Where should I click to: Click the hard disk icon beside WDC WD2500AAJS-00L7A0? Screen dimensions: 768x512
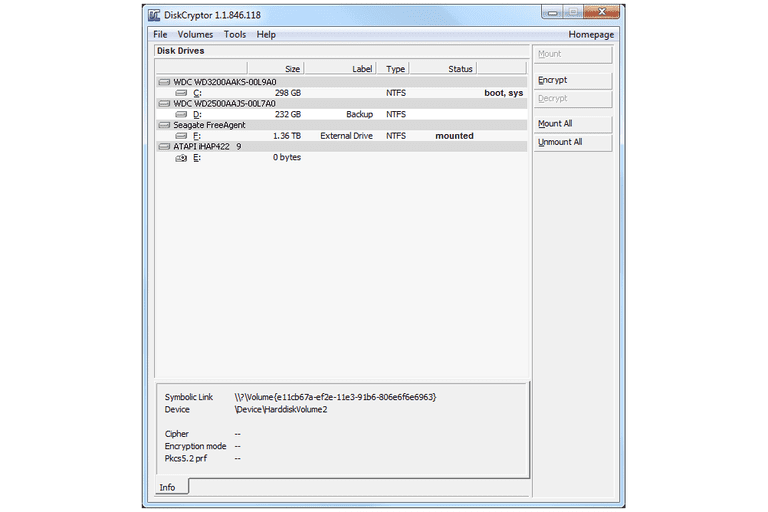(x=165, y=104)
